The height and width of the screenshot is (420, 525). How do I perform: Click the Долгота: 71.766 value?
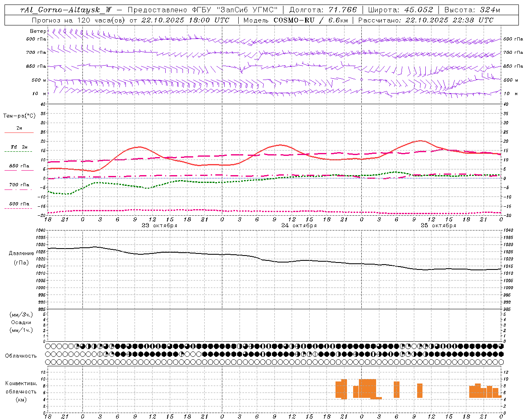coord(323,10)
